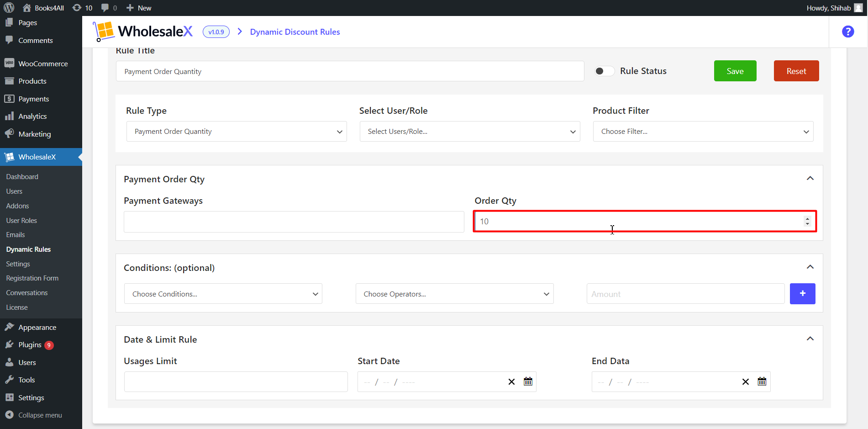Open the Start Date calendar picker
Screen dimensions: 868x429
click(x=528, y=381)
